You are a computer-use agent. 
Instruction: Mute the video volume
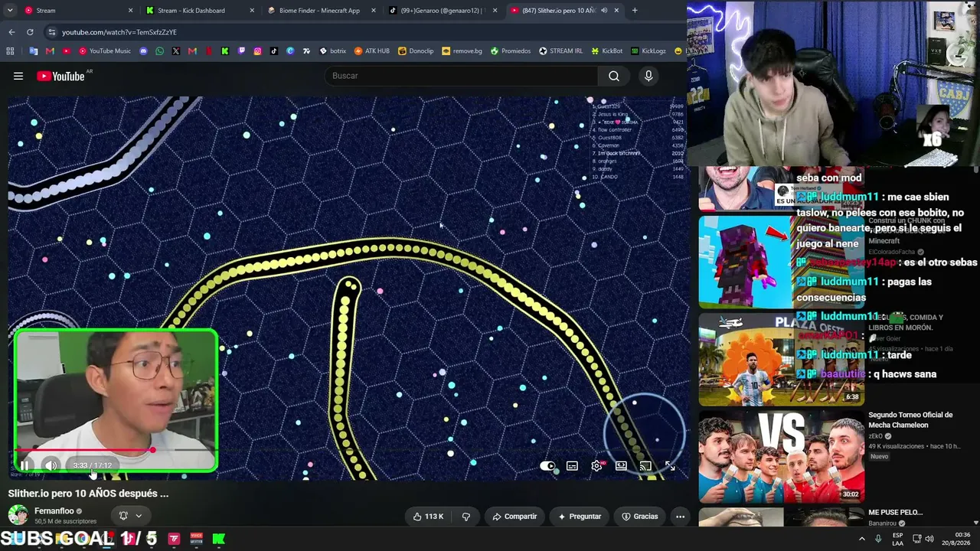pyautogui.click(x=51, y=465)
